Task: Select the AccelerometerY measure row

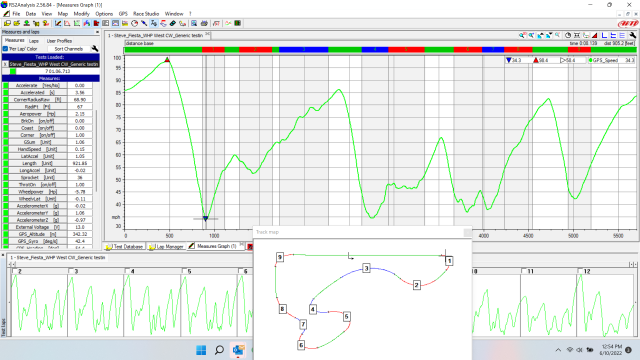Action: tap(48, 213)
